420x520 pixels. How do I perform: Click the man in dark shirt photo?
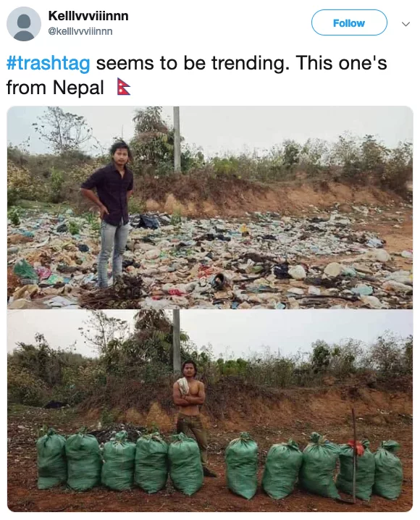coord(109,212)
